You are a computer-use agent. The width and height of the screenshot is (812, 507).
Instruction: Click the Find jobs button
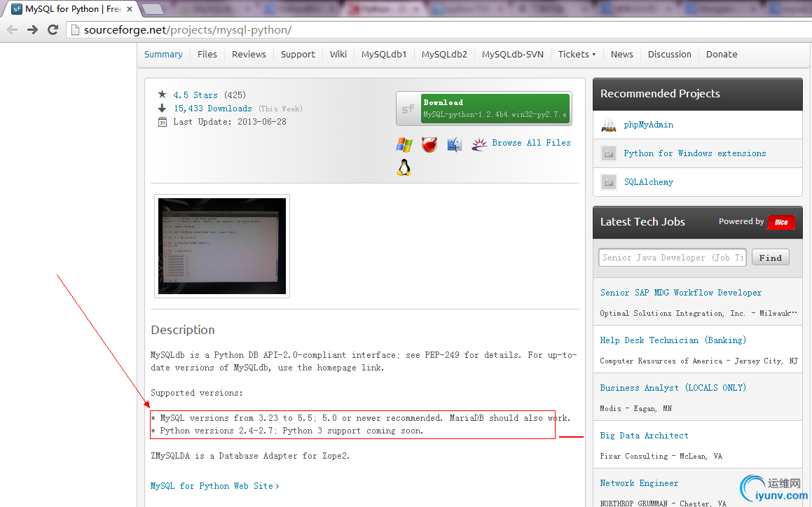[770, 258]
